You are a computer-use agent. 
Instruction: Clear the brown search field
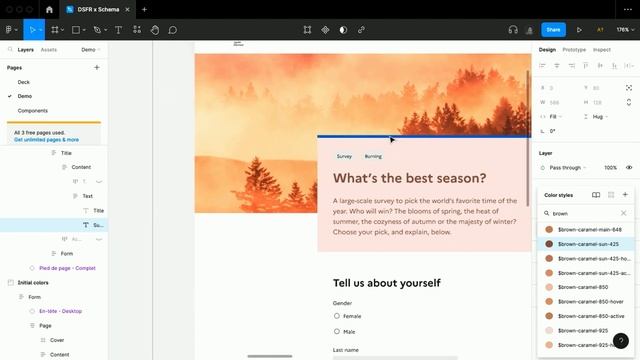(623, 213)
